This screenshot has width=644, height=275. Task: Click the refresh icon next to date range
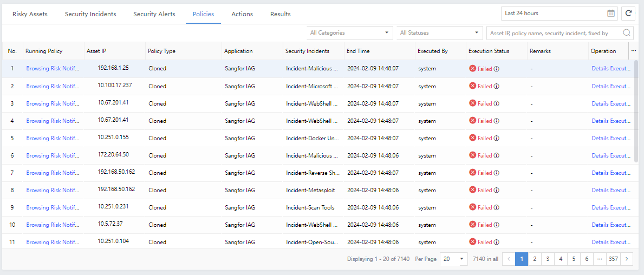pyautogui.click(x=628, y=14)
